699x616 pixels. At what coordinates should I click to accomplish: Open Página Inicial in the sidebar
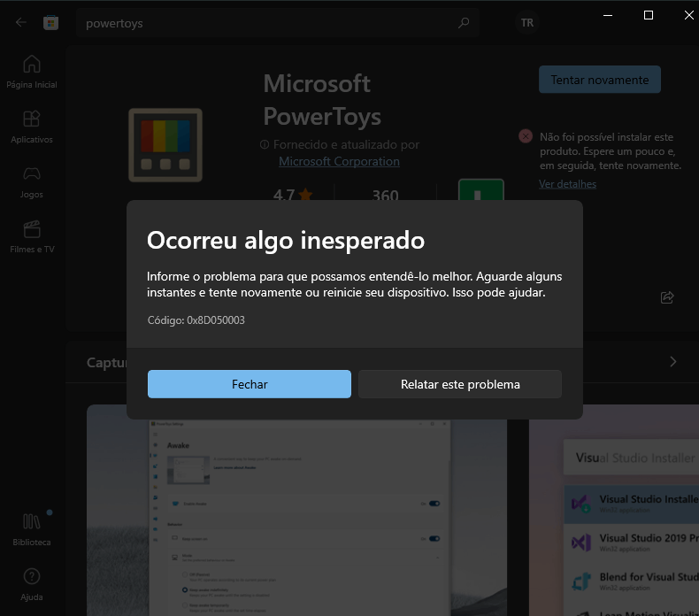(32, 73)
